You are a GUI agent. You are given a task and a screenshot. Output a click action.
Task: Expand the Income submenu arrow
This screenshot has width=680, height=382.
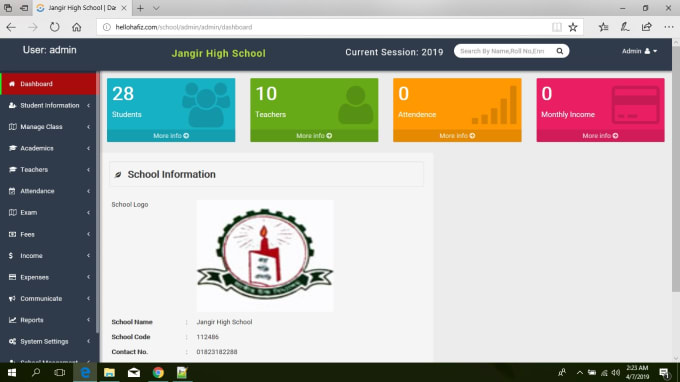(88, 255)
